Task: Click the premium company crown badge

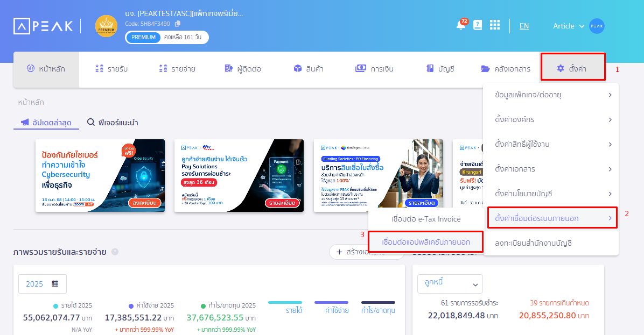Action: pyautogui.click(x=106, y=26)
